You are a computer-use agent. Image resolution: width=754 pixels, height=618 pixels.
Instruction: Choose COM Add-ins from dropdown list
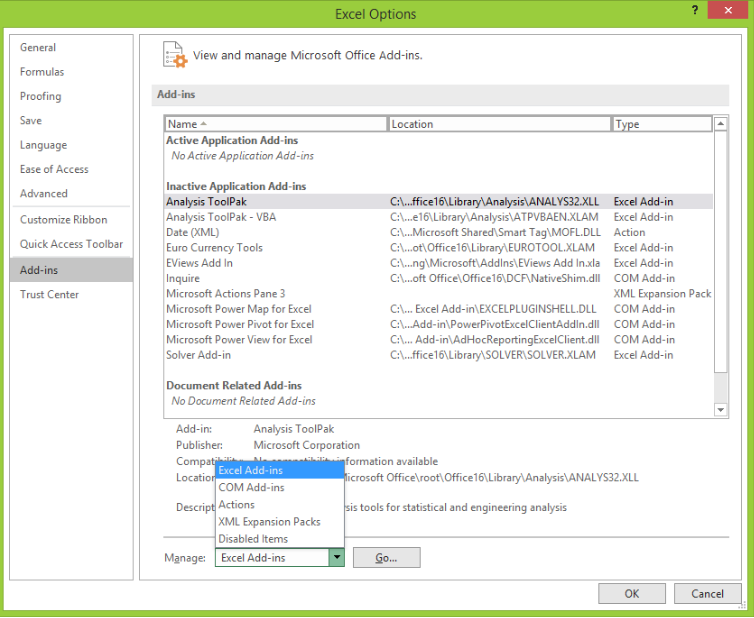[280, 488]
